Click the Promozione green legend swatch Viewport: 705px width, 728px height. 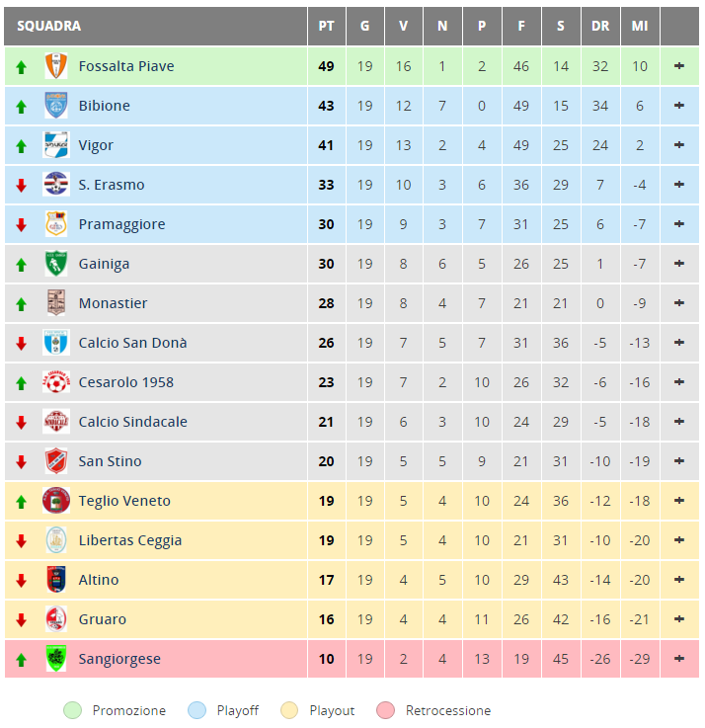pos(72,710)
